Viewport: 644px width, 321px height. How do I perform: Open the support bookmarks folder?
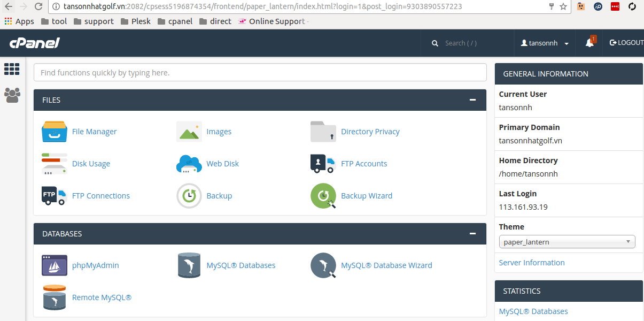[x=94, y=21]
